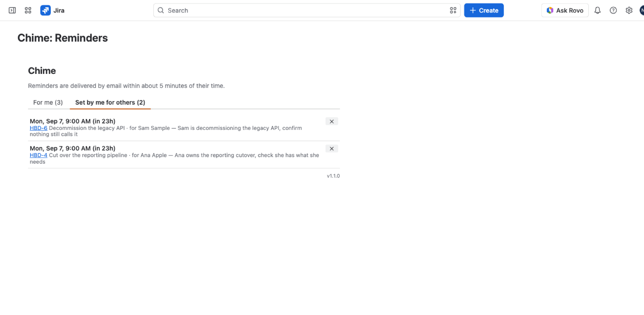Dismiss the HBD-6 reminder with X
Viewport: 644px width, 315px height.
pyautogui.click(x=331, y=121)
